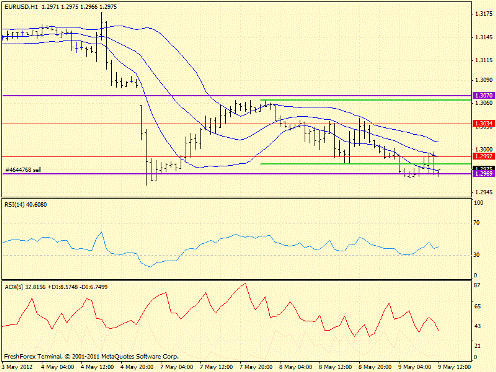496x372 pixels.
Task: Click the ADX scale value 21
Action: tap(477, 346)
